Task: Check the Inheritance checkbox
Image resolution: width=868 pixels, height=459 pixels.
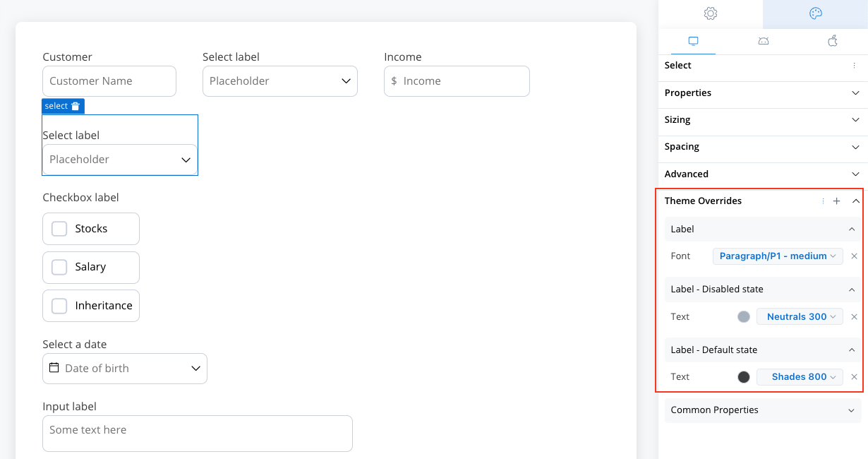Action: coord(59,306)
